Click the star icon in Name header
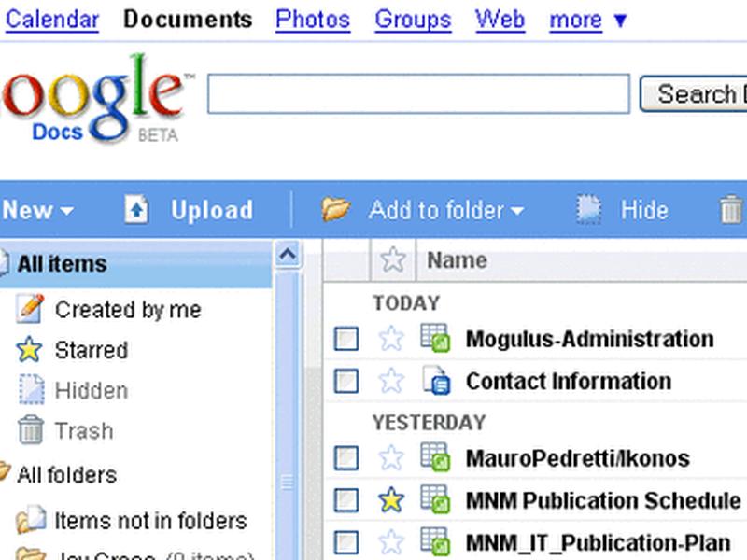 point(393,260)
